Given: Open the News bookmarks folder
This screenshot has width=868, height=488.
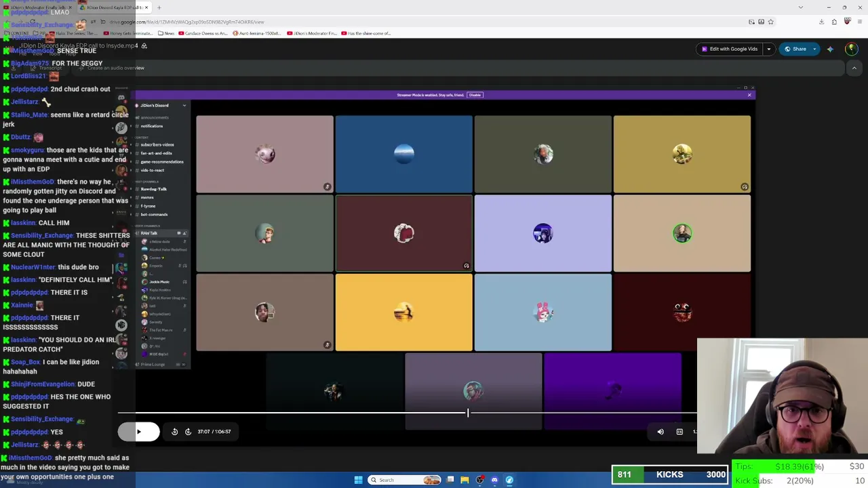Looking at the screenshot, I should [x=165, y=33].
